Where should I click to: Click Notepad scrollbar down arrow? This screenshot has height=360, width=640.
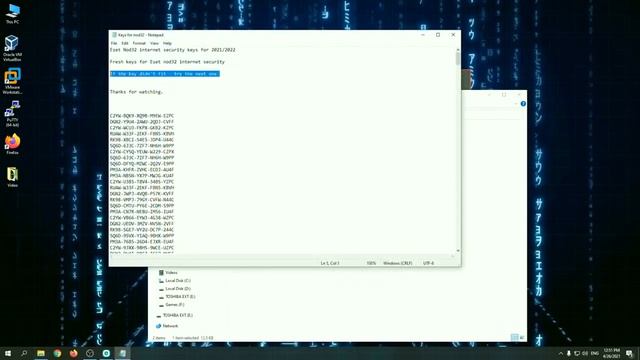point(458,251)
